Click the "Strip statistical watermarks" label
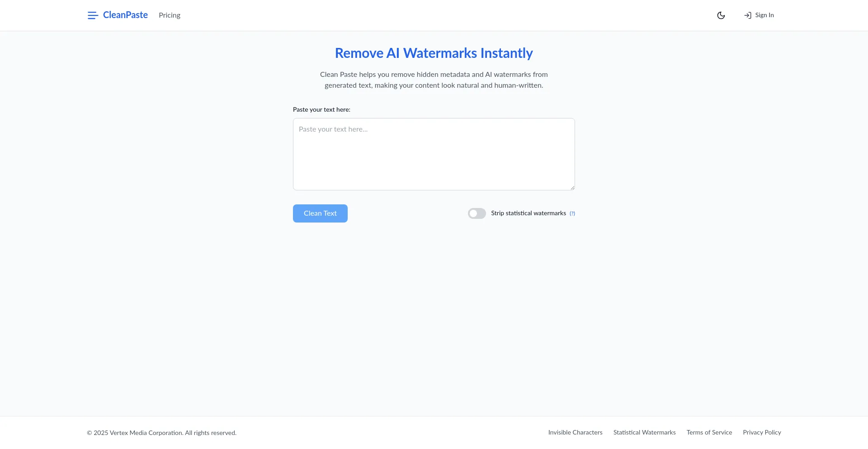 [x=528, y=213]
